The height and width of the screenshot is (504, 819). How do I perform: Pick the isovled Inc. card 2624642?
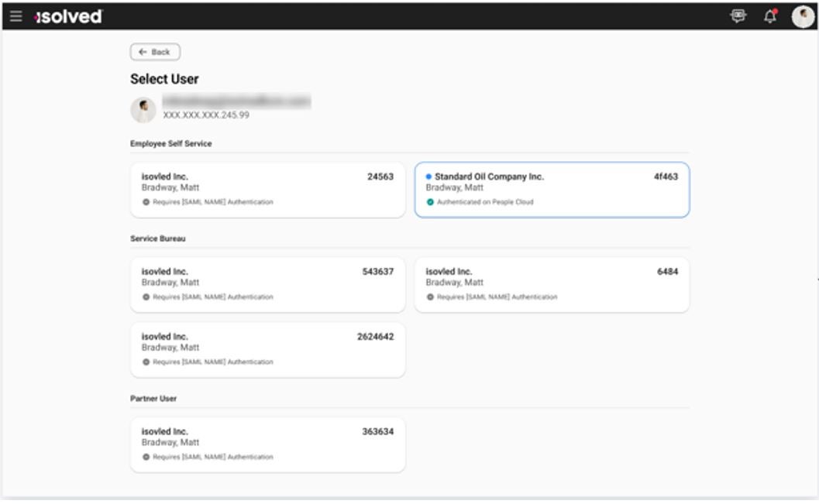(x=267, y=350)
